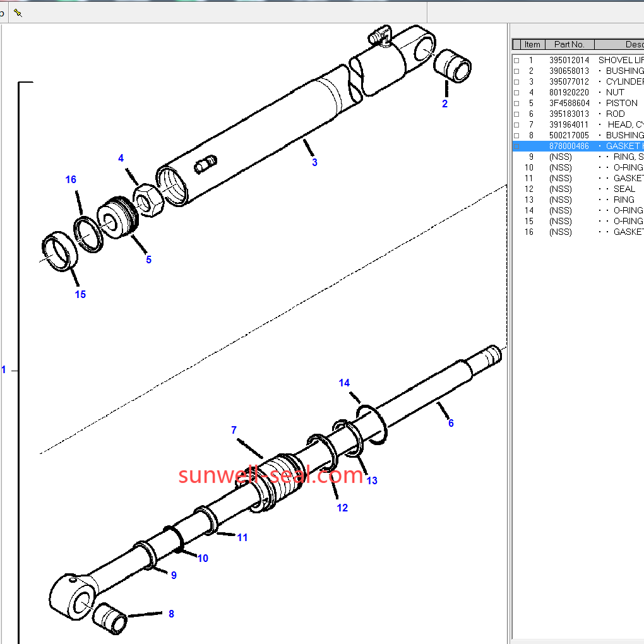Click callout 12 in the diagram

click(x=342, y=508)
